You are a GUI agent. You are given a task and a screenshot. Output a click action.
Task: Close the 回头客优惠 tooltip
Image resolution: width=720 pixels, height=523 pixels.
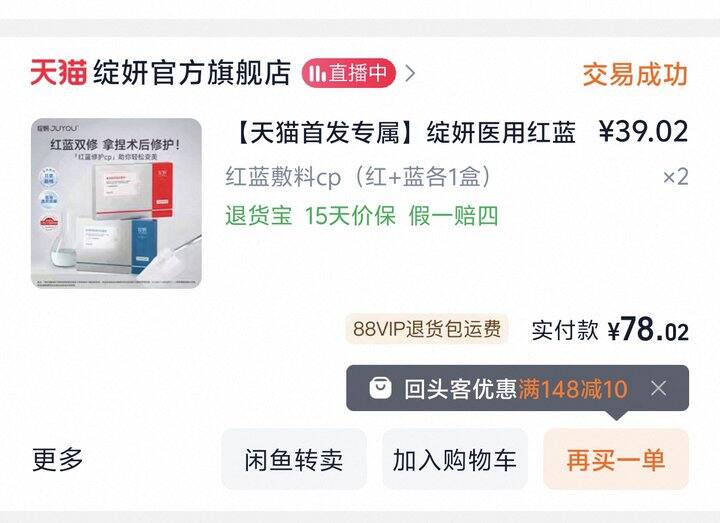pyautogui.click(x=658, y=389)
